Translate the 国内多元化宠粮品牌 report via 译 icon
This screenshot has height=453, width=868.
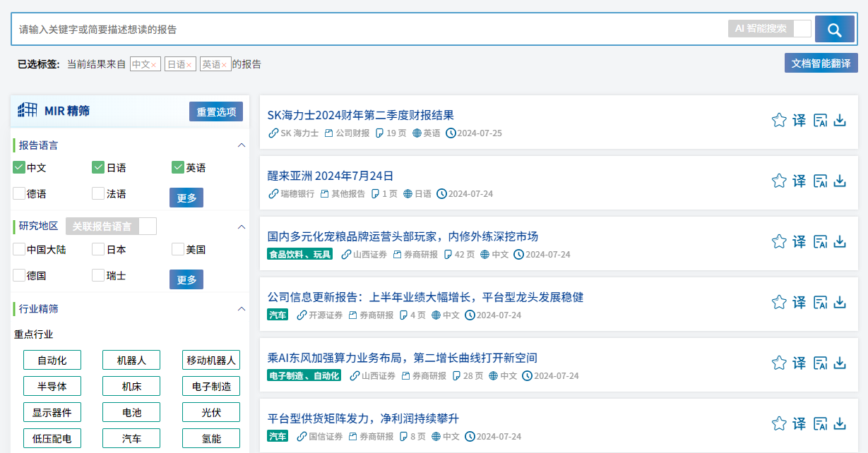click(x=799, y=241)
